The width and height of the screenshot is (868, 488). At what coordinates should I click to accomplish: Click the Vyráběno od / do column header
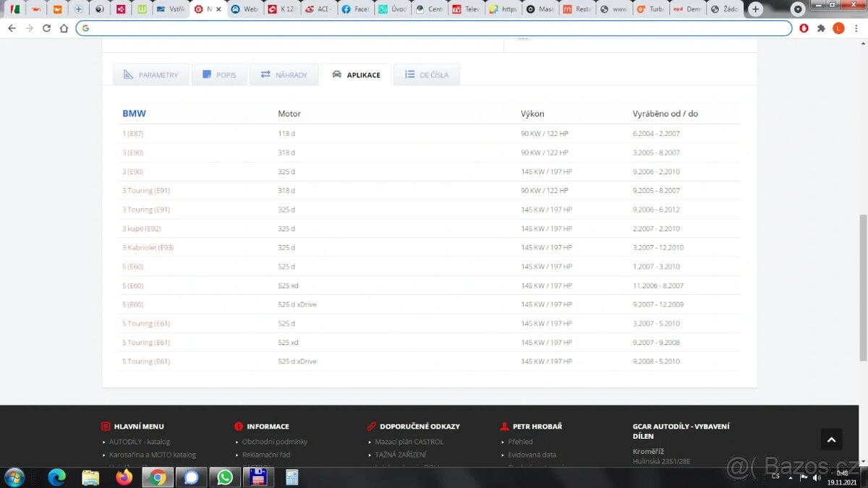click(665, 114)
